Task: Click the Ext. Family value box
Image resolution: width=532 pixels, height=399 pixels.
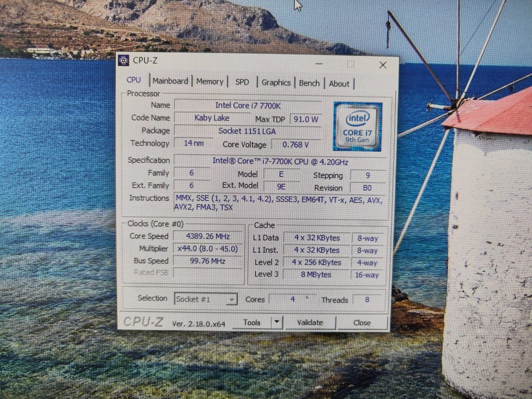Action: 192,186
